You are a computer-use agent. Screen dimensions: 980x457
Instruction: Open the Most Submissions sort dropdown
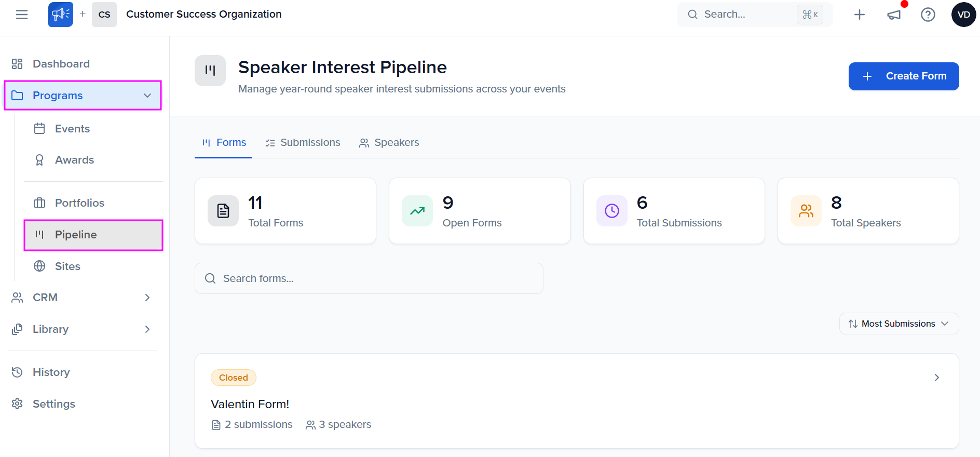[899, 324]
